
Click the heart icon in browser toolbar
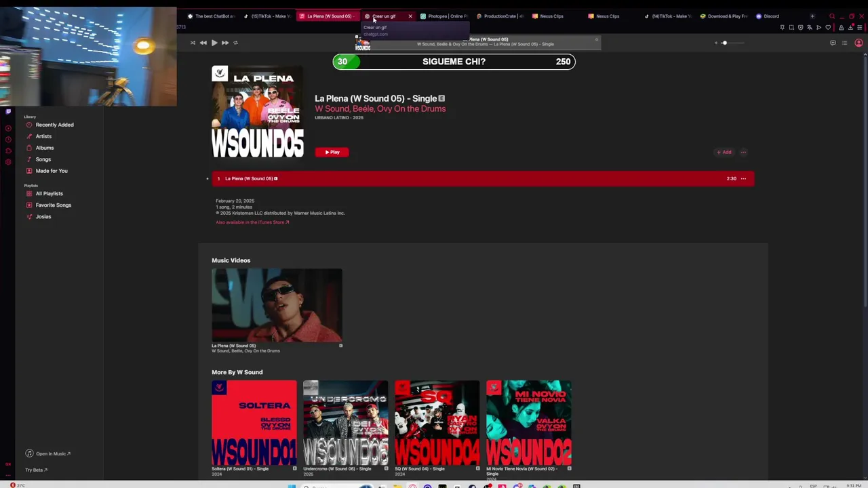tap(828, 28)
